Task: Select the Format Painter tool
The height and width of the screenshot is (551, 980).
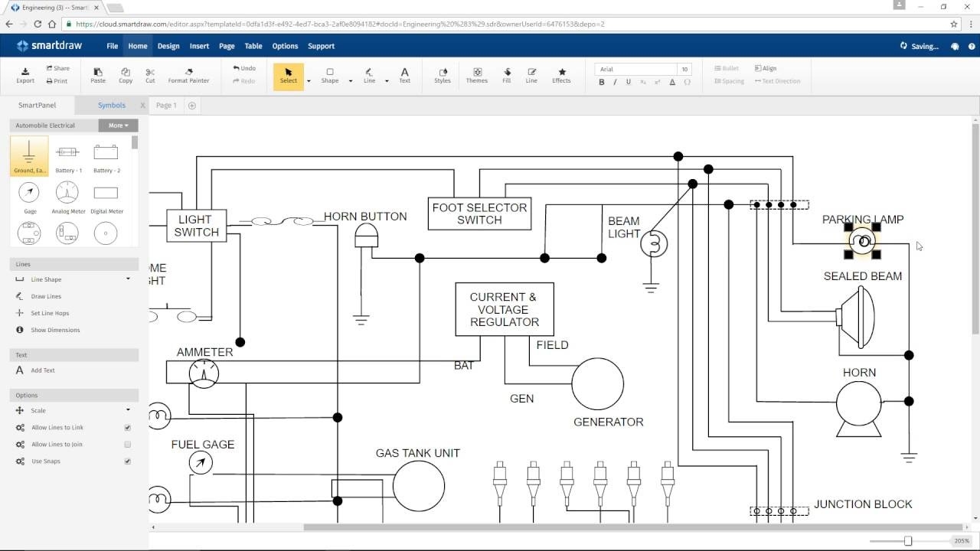Action: tap(188, 74)
